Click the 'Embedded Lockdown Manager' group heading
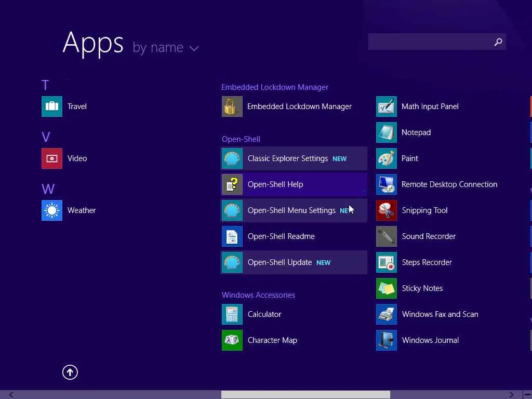Image resolution: width=532 pixels, height=399 pixels. click(275, 87)
